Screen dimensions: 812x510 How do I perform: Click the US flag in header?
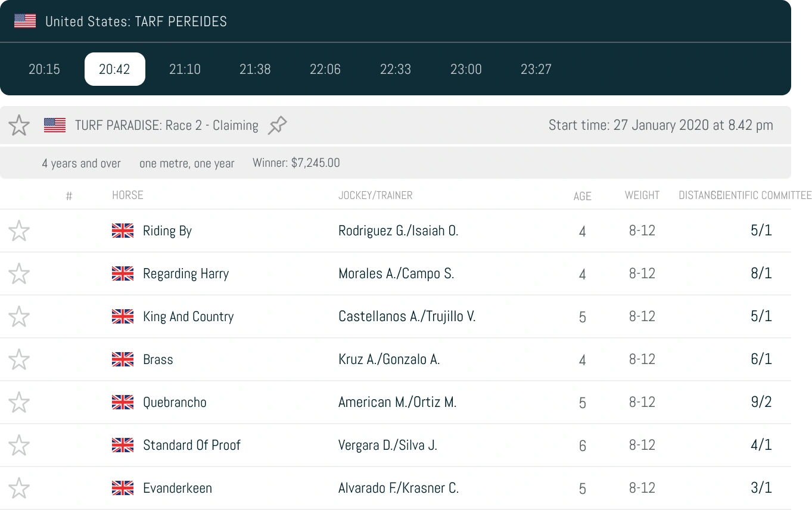[x=25, y=21]
